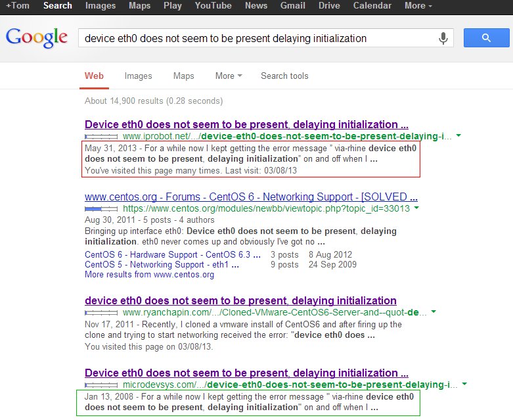The height and width of the screenshot is (420, 513).
Task: Open YouTube in the top bar
Action: (213, 5)
